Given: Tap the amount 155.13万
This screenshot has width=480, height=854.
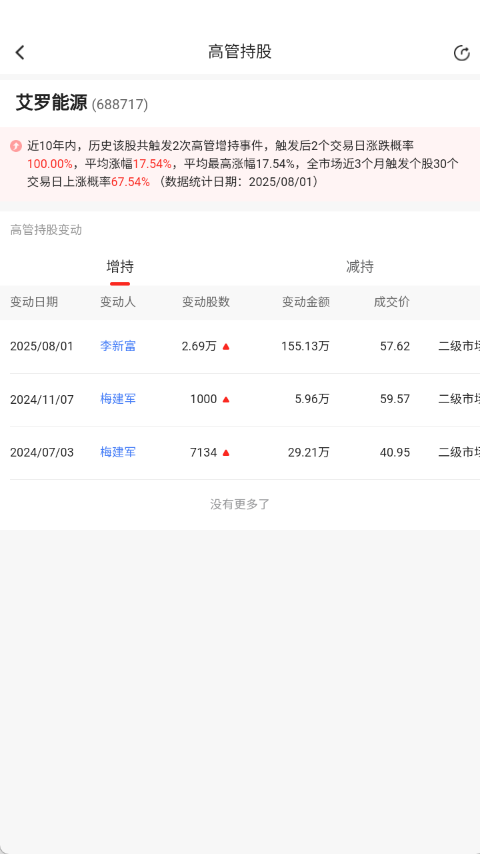Looking at the screenshot, I should coord(305,346).
